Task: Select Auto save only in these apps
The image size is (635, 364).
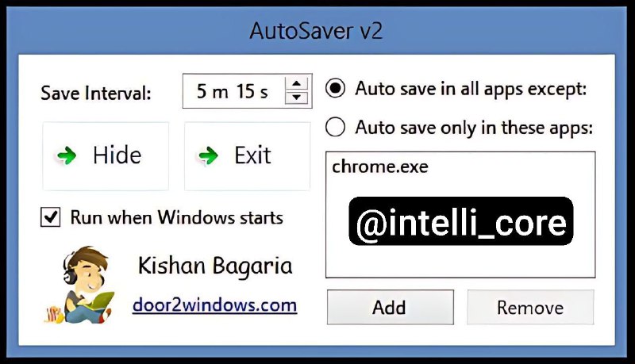Action: [335, 127]
